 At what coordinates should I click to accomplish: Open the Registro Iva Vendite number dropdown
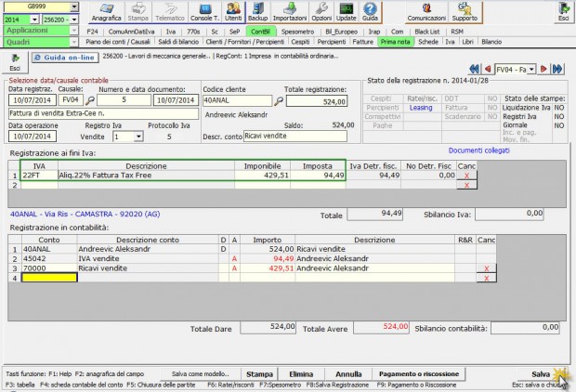pos(138,137)
